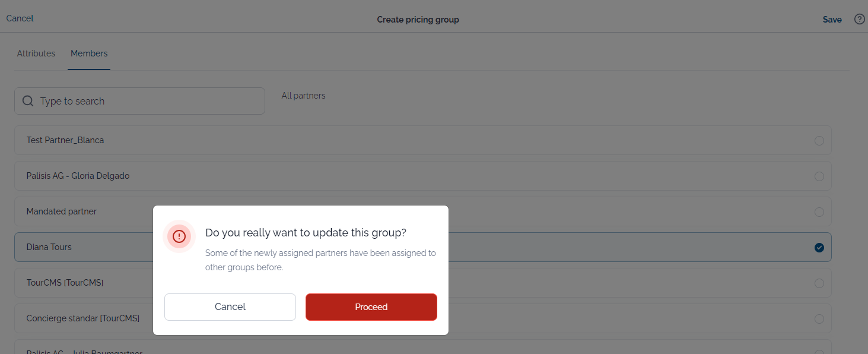The height and width of the screenshot is (354, 868).
Task: Select Test Partner_Blanca radio circle
Action: (x=819, y=141)
